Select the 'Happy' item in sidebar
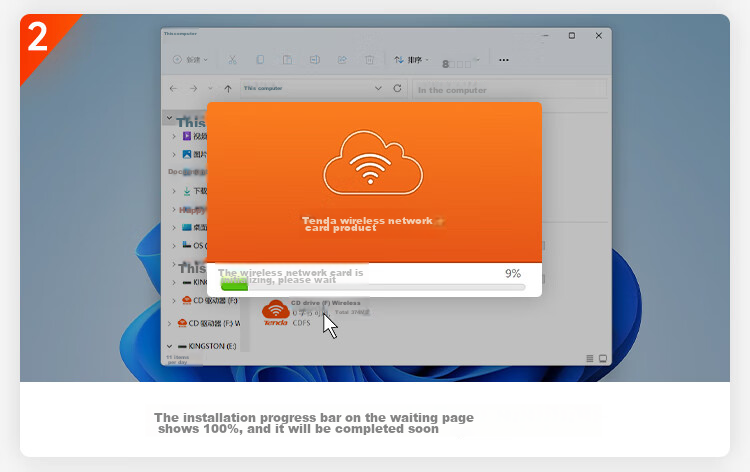This screenshot has height=472, width=750. pos(192,209)
